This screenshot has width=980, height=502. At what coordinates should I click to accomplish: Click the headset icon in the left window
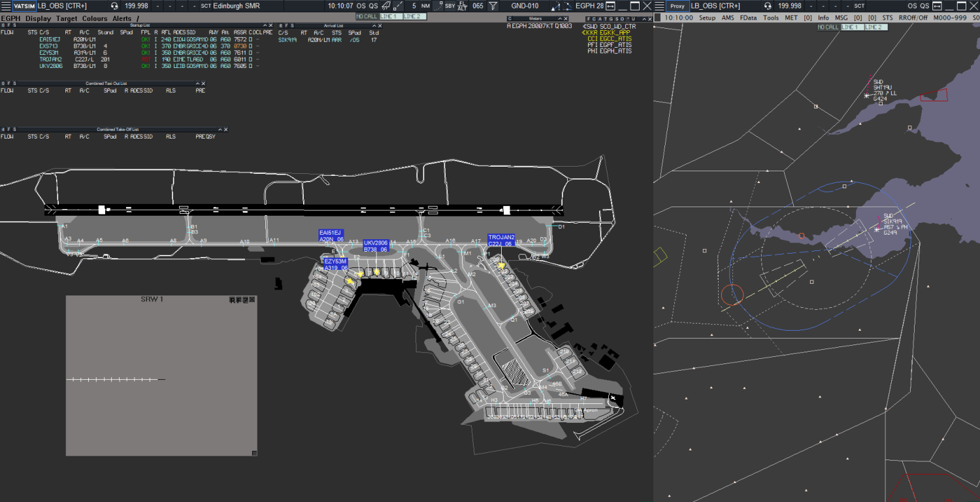click(x=114, y=6)
